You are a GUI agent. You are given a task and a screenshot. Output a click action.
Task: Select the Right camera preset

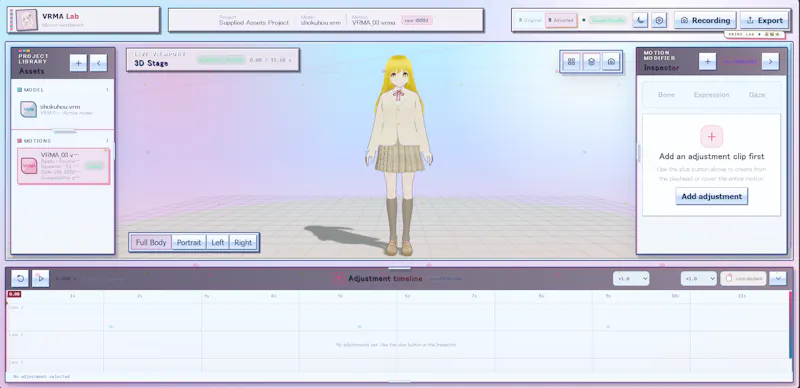coord(243,242)
